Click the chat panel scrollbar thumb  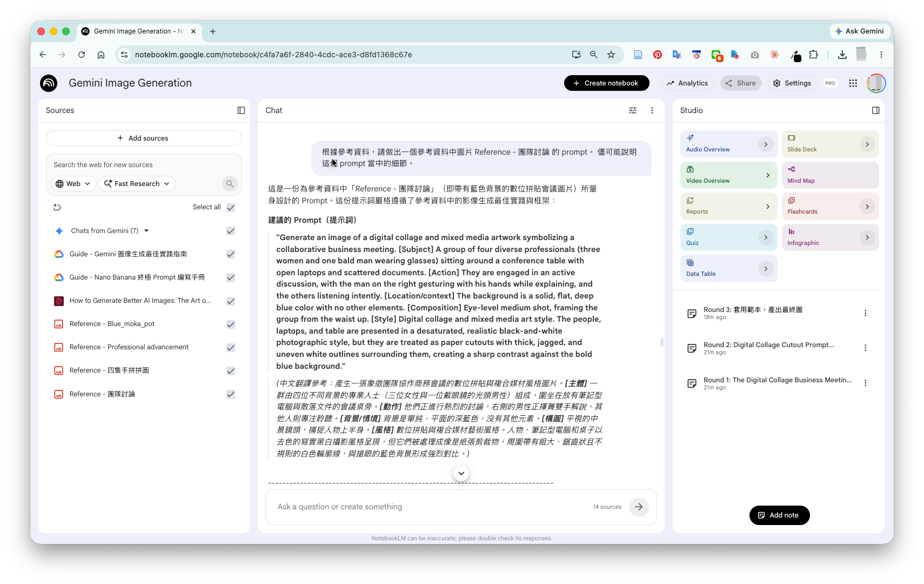[661, 342]
